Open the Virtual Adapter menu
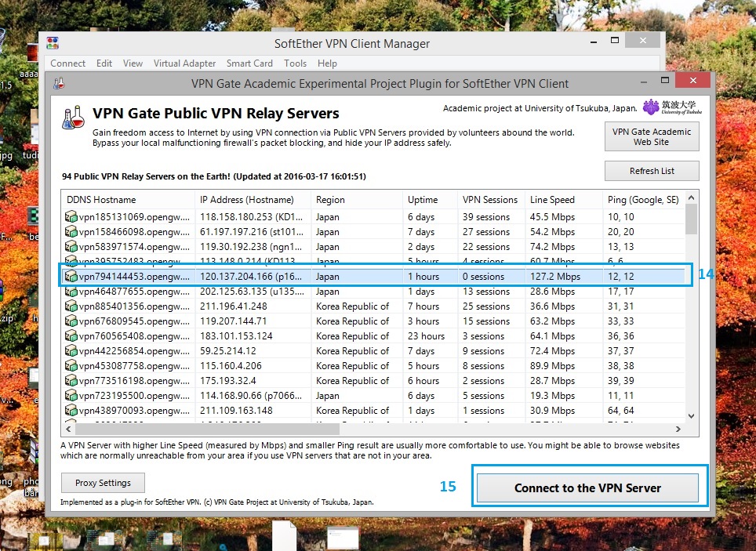Image resolution: width=756 pixels, height=551 pixels. pos(184,63)
